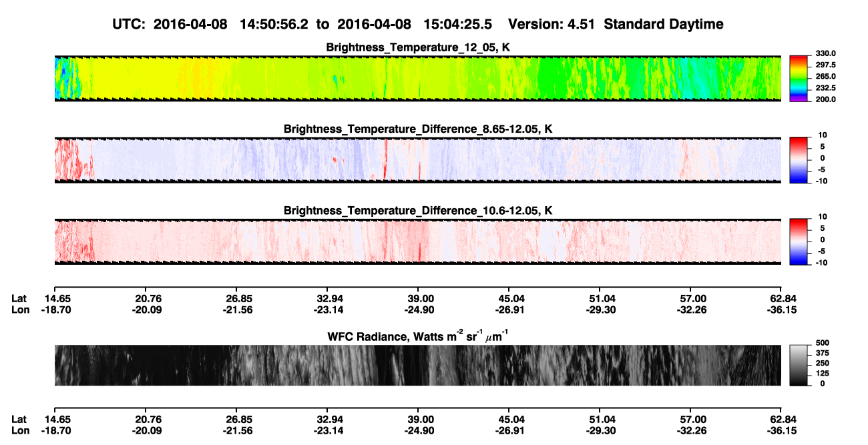
Task: Click the 'Lon' label on the axis below the WFC image
Action: pos(20,431)
